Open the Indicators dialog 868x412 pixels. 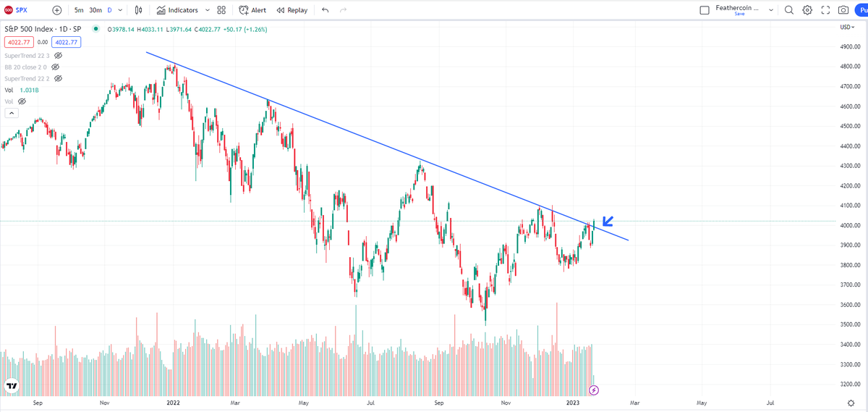click(176, 10)
